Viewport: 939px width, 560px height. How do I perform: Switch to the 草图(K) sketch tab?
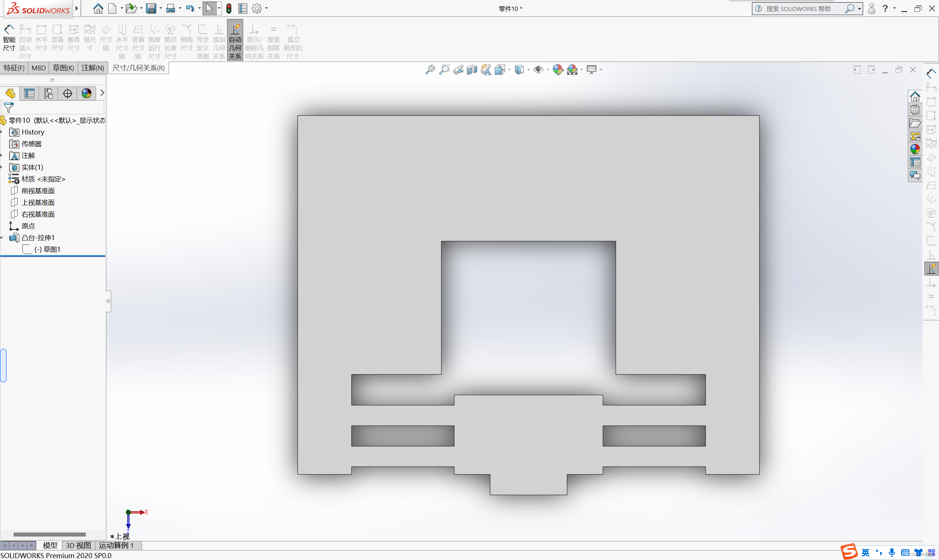tap(63, 68)
